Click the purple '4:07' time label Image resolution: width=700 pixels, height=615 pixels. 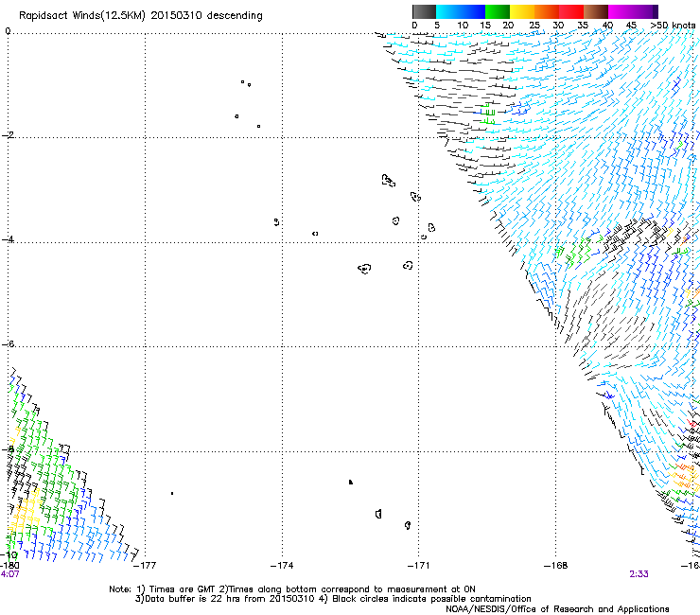9,574
